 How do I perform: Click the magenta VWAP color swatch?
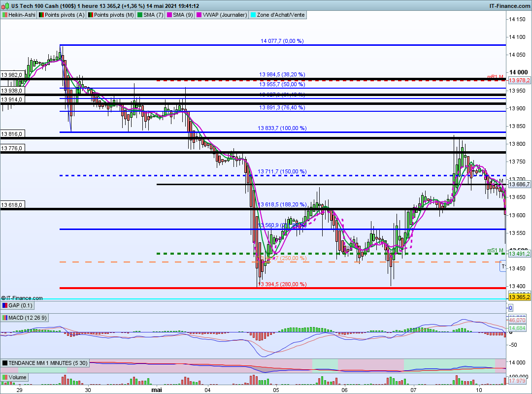pos(199,15)
